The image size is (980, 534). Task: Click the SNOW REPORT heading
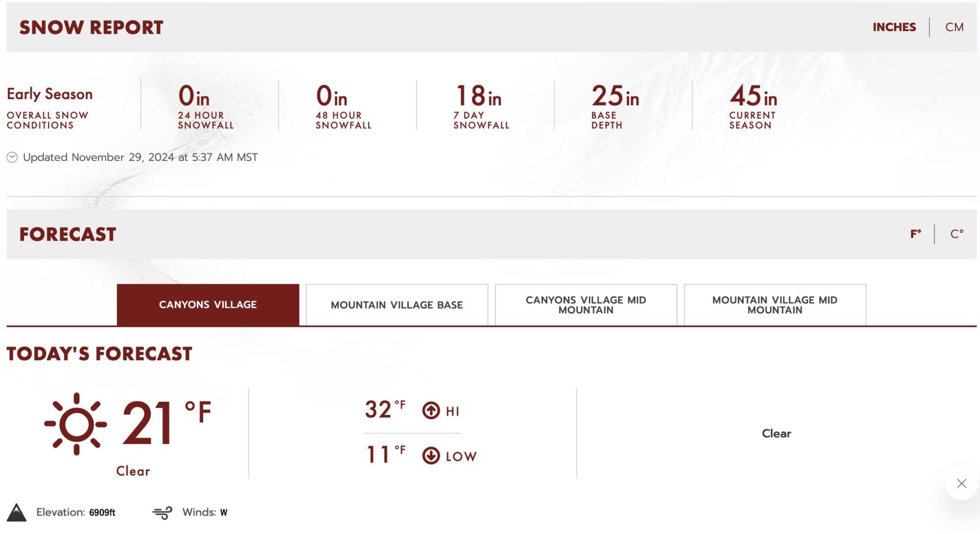91,28
